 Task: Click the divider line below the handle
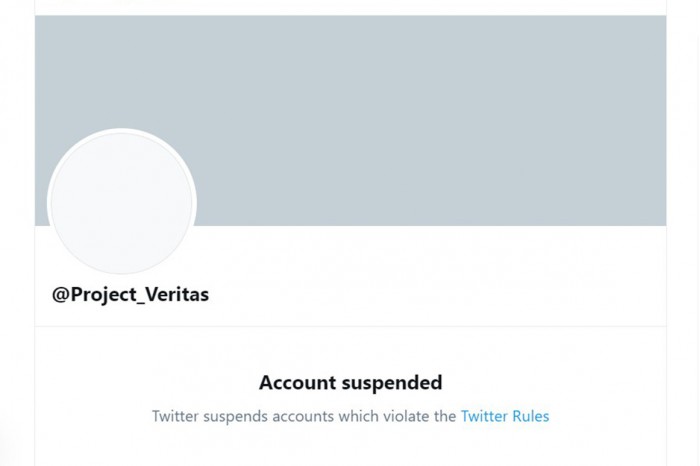(350, 326)
